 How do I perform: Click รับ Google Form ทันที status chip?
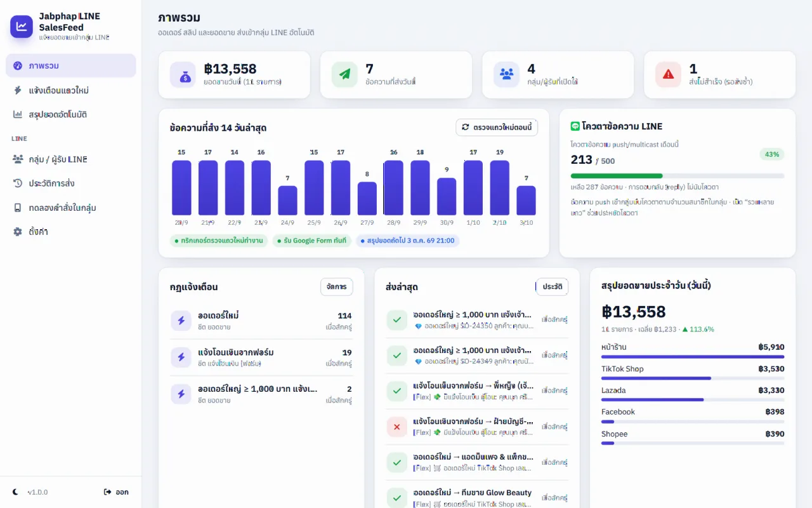pos(312,241)
